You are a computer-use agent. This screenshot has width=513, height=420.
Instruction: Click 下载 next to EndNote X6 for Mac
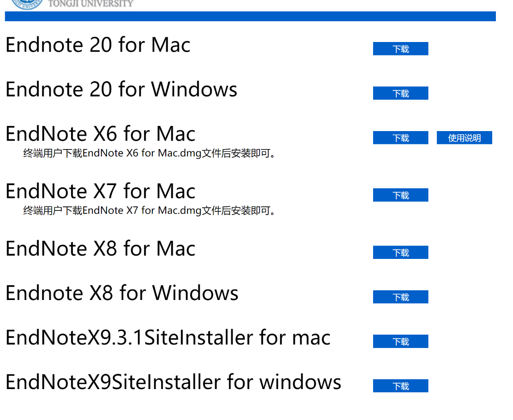pyautogui.click(x=400, y=138)
